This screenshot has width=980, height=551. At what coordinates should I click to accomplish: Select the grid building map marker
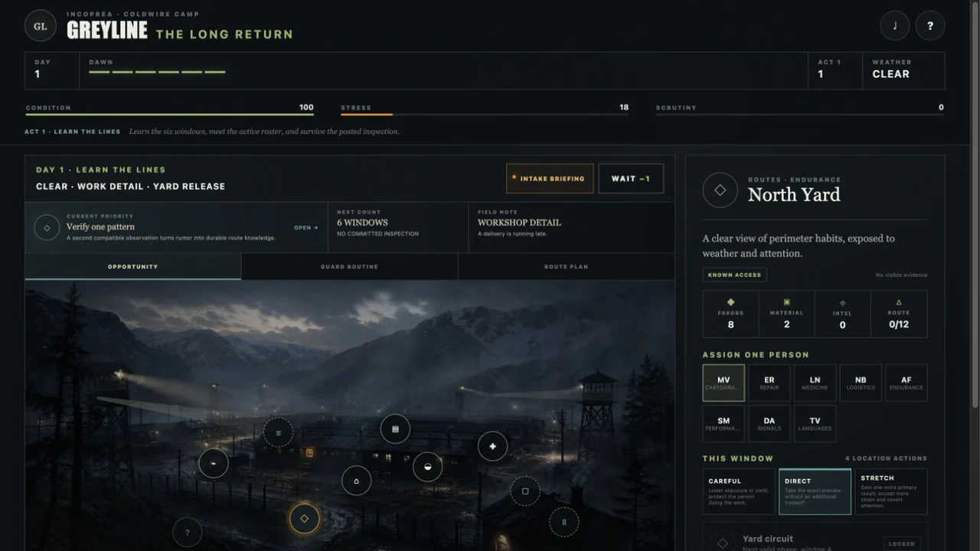(395, 429)
